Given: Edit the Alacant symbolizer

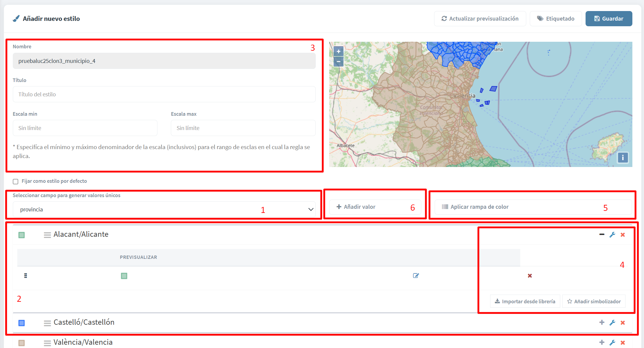Looking at the screenshot, I should (416, 276).
